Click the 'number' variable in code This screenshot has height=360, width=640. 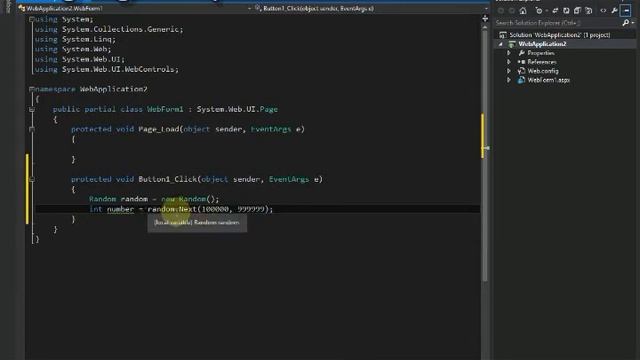(120, 209)
